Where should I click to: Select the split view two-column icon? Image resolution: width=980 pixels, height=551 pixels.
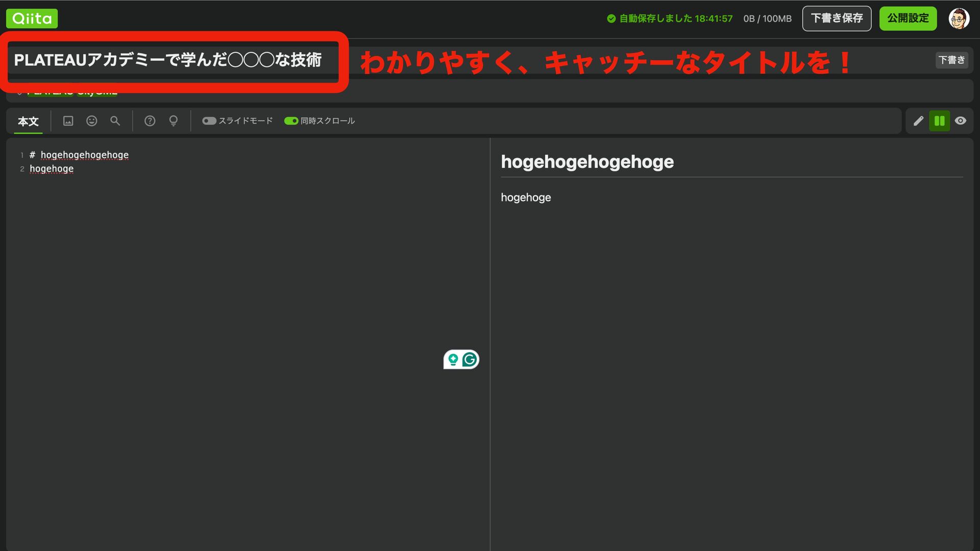click(x=939, y=121)
